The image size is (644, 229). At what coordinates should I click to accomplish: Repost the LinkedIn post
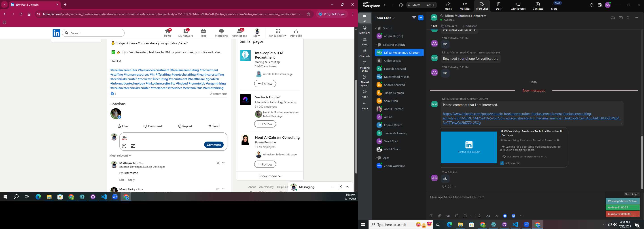coord(185,126)
